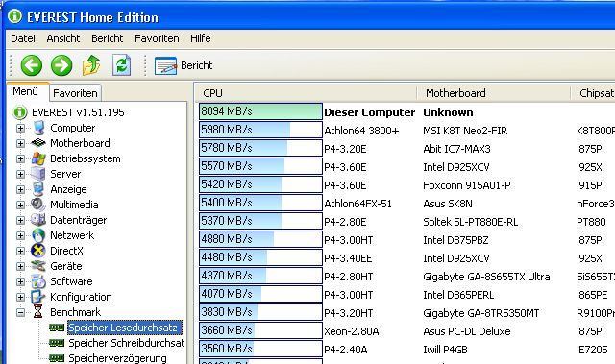Click the DirectX yellow X icon
Viewport: 615px width, 364px height.
38,251
